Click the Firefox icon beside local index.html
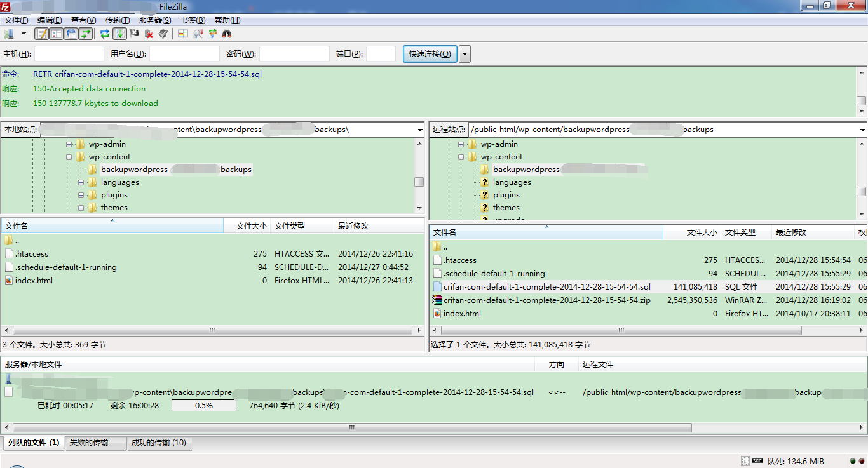The image size is (868, 468). click(9, 281)
